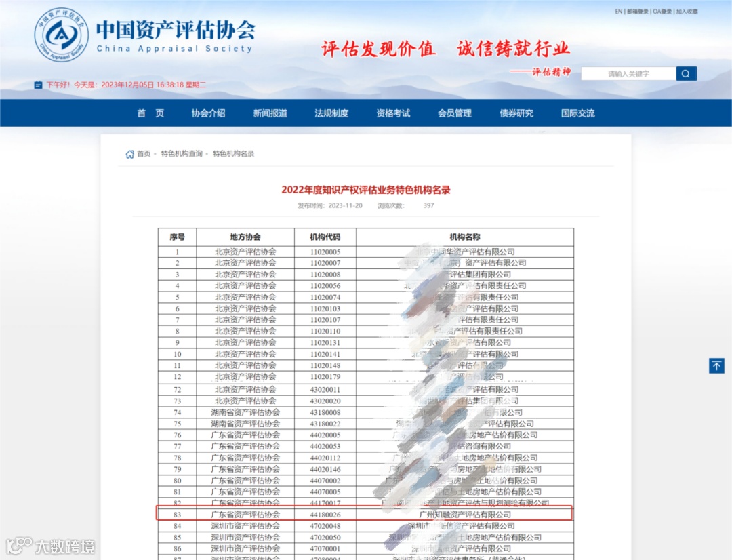732x560 pixels.
Task: Select institution code 11020074
Action: tap(325, 298)
